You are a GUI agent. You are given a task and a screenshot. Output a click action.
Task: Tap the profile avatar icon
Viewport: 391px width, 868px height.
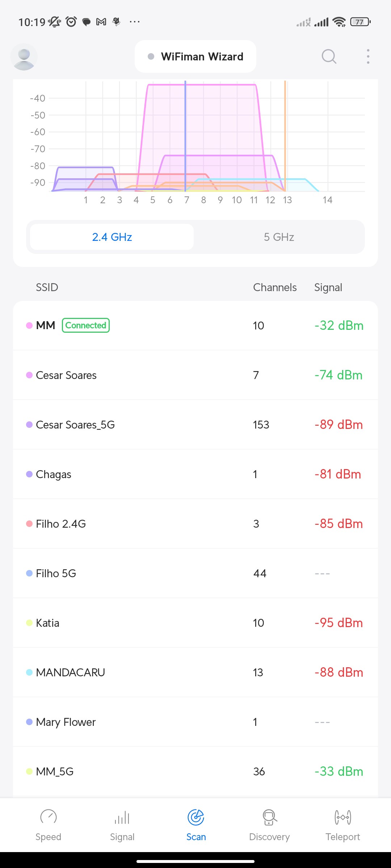pos(24,57)
